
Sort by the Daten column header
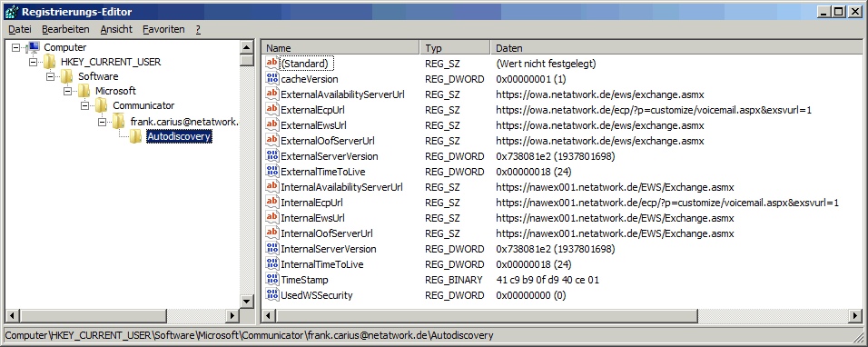(x=676, y=48)
